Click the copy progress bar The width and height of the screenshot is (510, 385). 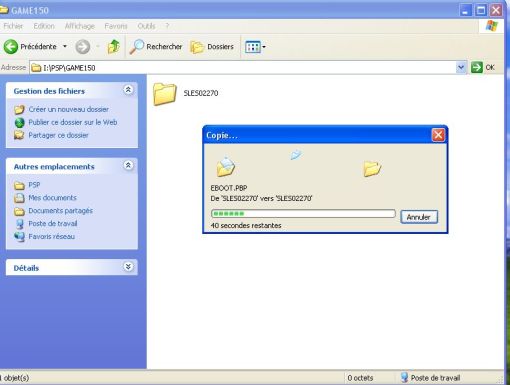pos(303,214)
